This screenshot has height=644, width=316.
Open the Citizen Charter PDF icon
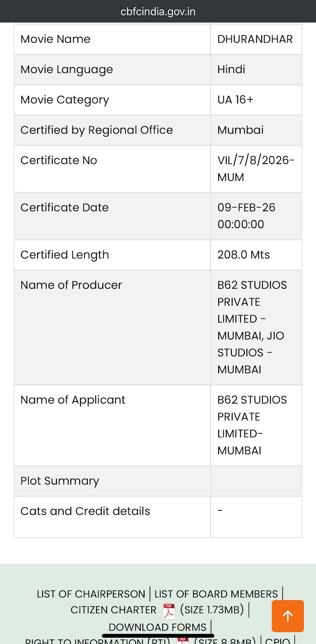pos(169,610)
